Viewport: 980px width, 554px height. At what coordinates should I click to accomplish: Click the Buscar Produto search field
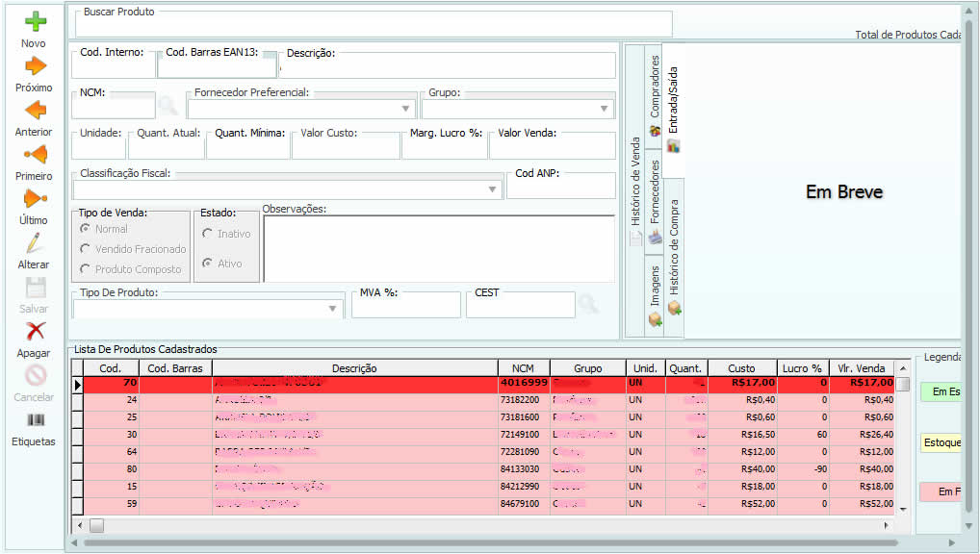pos(374,25)
